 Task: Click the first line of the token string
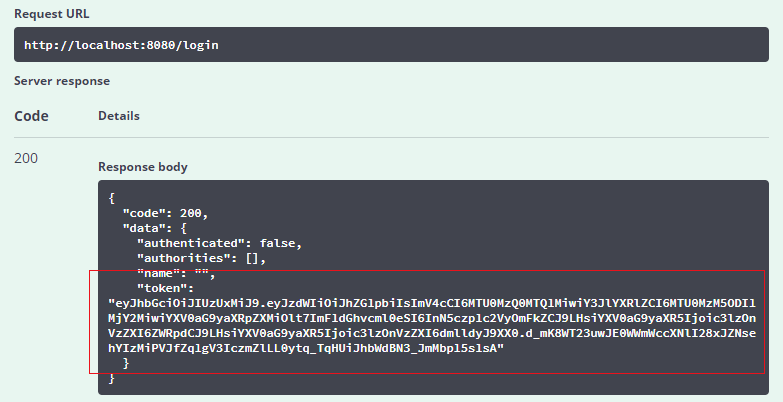click(x=432, y=303)
